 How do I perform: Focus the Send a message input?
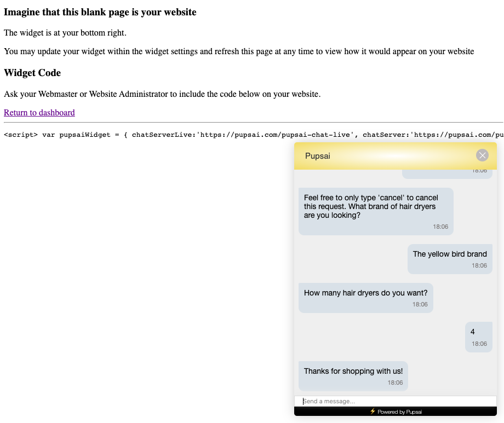coord(394,401)
